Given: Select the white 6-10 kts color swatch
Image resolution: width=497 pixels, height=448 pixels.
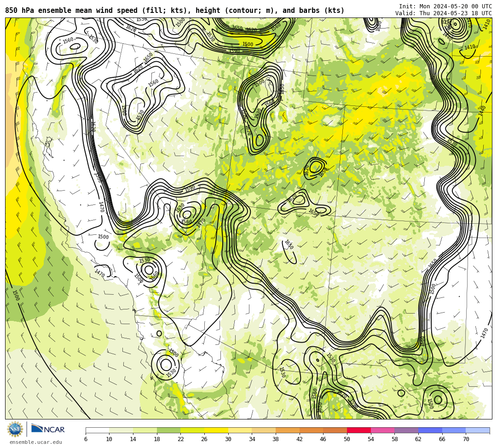Looking at the screenshot, I should pos(97,430).
